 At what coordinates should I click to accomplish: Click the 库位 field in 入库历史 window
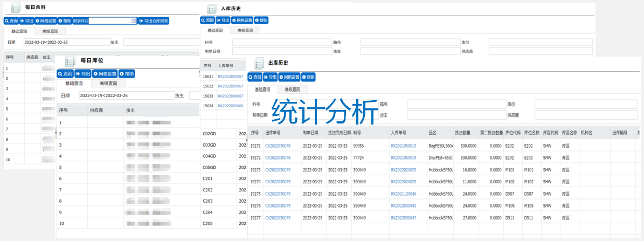coord(541,42)
